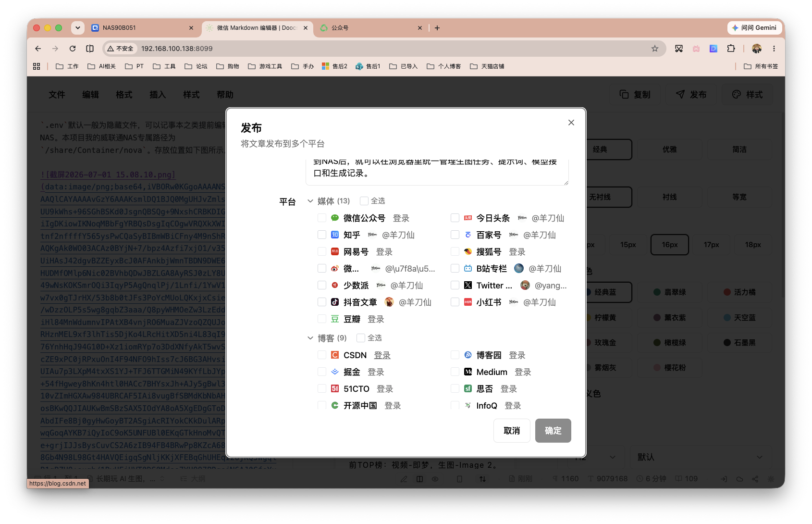Click 登录 next to 搜狐号
This screenshot has width=812, height=524.
(x=517, y=252)
